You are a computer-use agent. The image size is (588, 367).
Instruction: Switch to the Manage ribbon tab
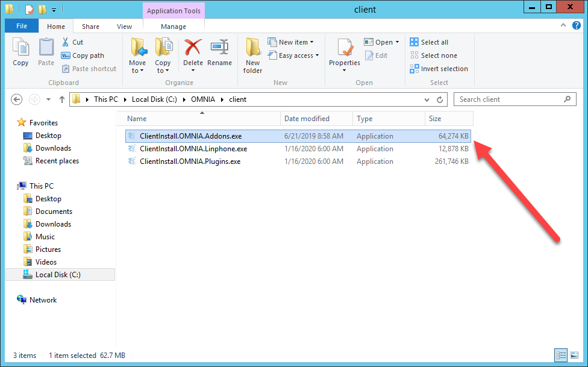(x=174, y=27)
